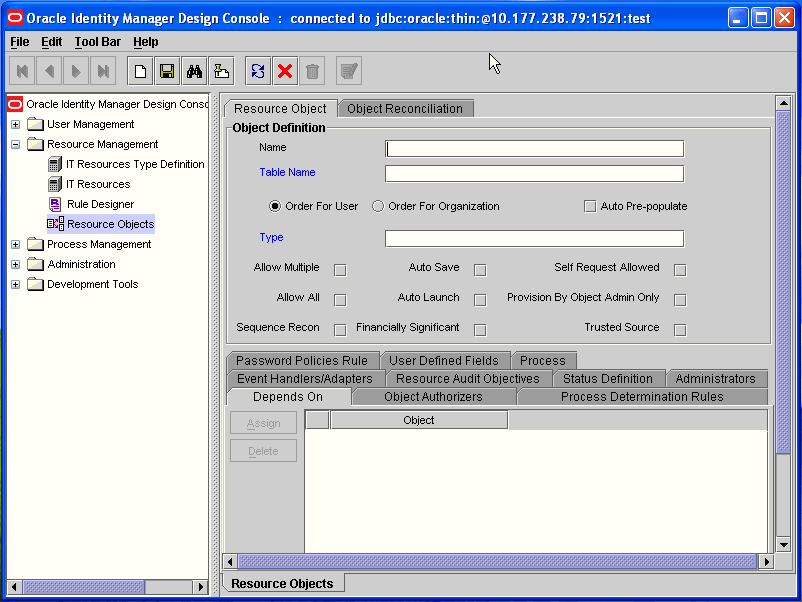
Task: Save with the floppy disk icon
Action: coord(167,71)
